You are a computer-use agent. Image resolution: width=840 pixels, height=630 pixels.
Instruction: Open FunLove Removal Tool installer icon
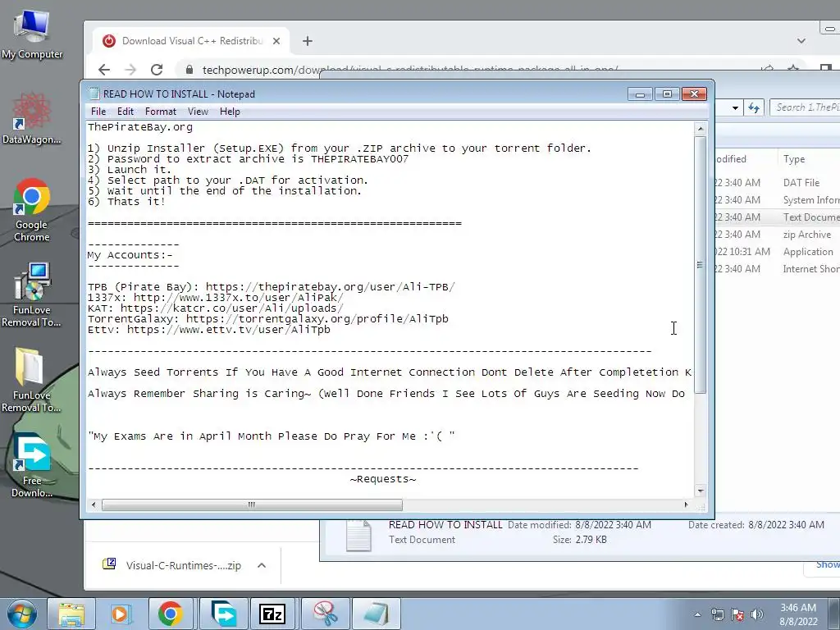tap(32, 294)
